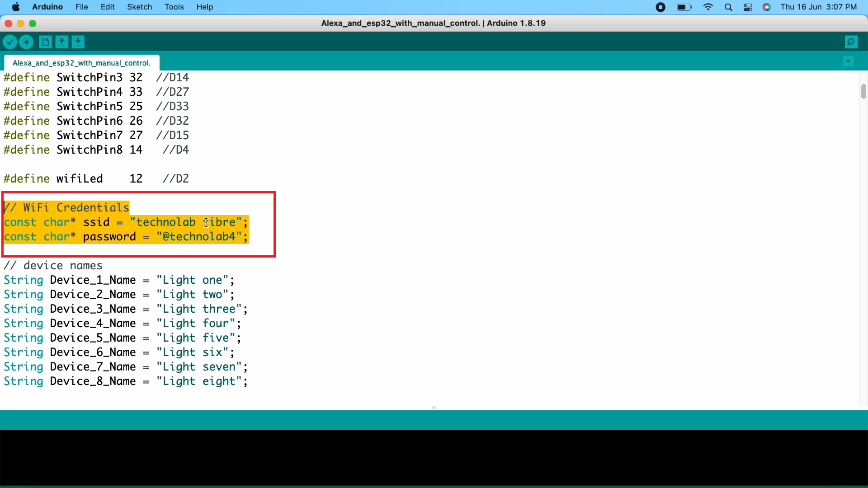Open the Wi-Fi menu bar icon
The width and height of the screenshot is (868, 488).
tap(708, 7)
